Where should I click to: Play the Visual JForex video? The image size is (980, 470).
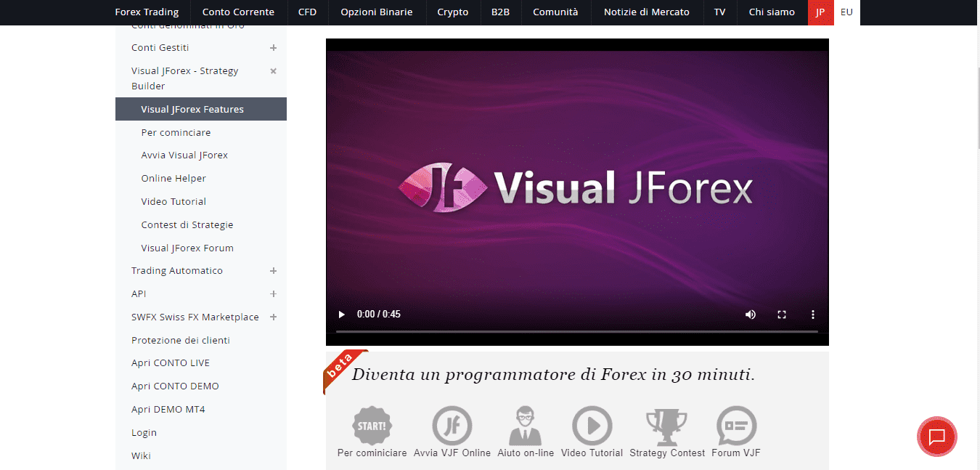tap(341, 314)
